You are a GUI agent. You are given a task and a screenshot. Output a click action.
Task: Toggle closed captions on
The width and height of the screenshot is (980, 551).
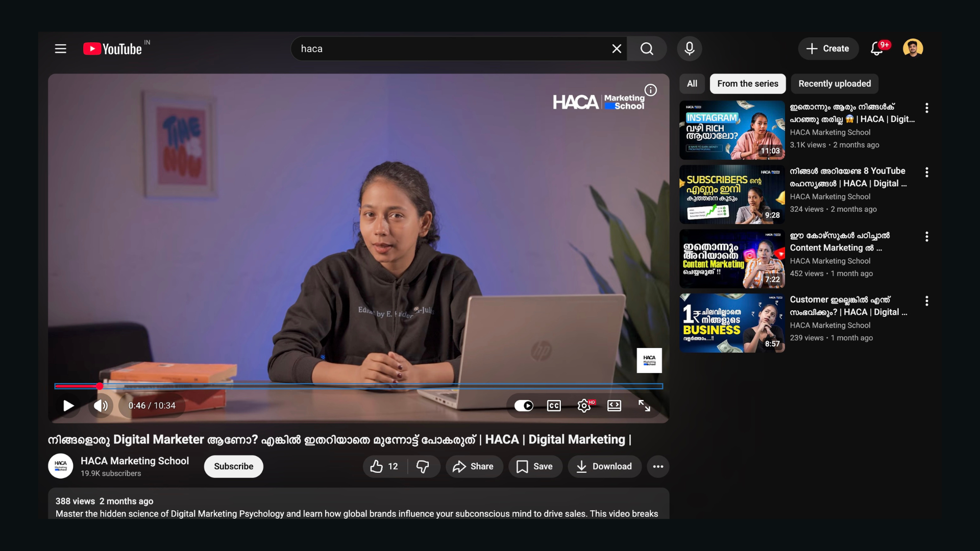(554, 406)
